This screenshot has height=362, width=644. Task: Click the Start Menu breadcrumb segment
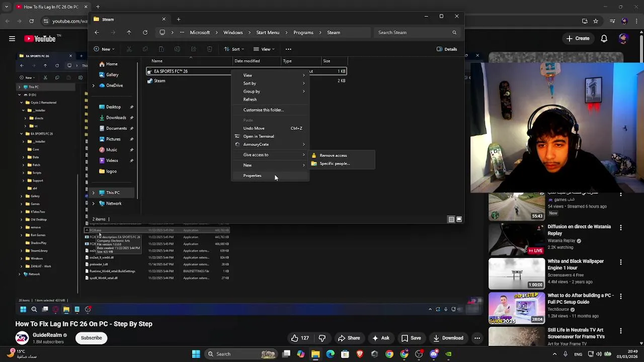tap(268, 33)
